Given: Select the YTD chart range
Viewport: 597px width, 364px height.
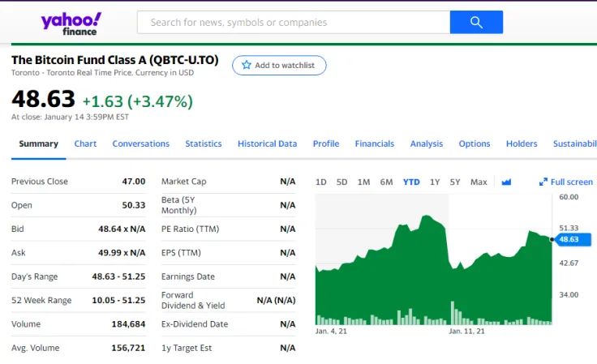Looking at the screenshot, I should [x=411, y=182].
